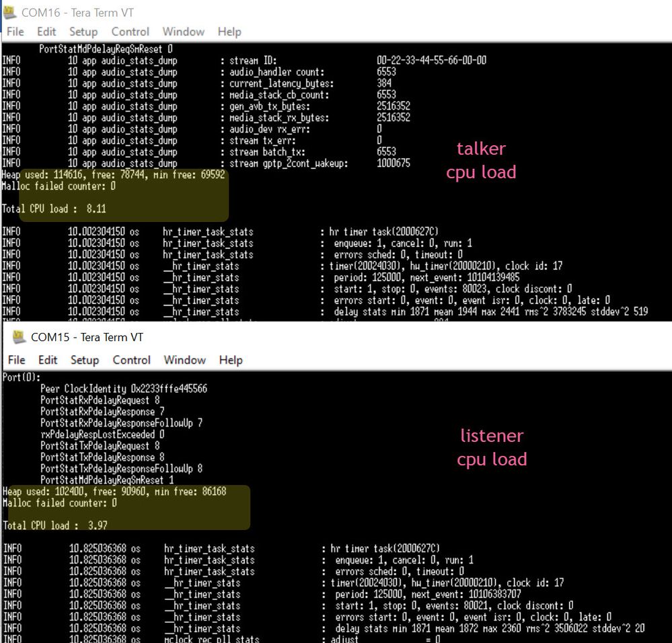The image size is (672, 643).
Task: Open Window menu in COM16 window
Action: (x=184, y=32)
